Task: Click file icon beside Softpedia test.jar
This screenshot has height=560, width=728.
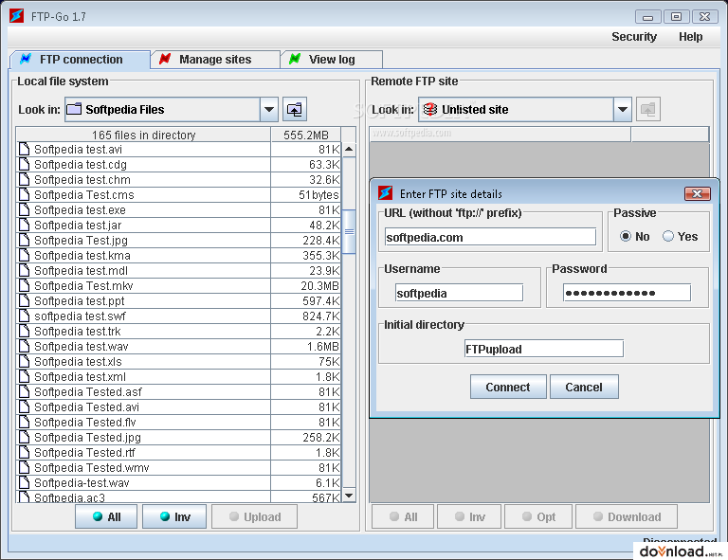Action: (24, 225)
